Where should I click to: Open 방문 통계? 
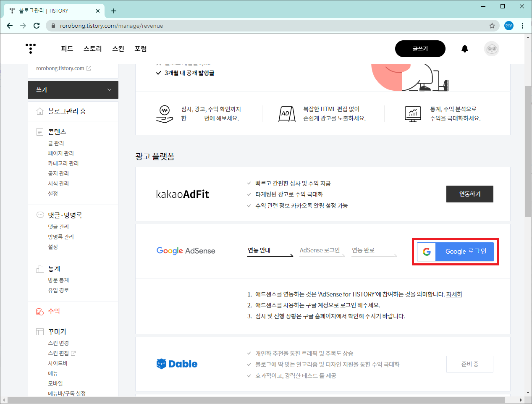(x=58, y=280)
